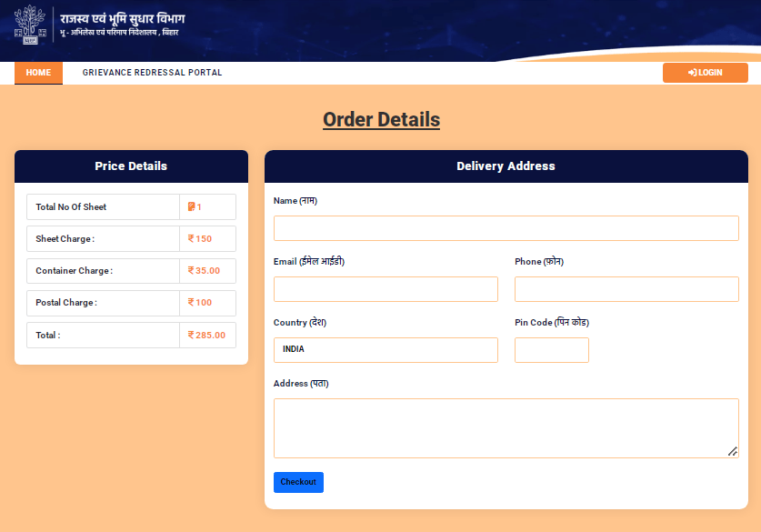761x532 pixels.
Task: Click the LOGIN button
Action: tap(706, 73)
